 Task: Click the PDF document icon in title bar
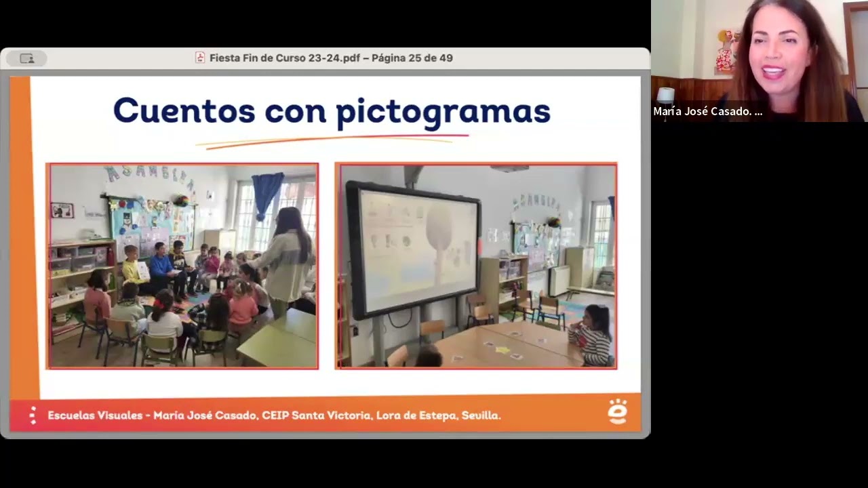200,58
